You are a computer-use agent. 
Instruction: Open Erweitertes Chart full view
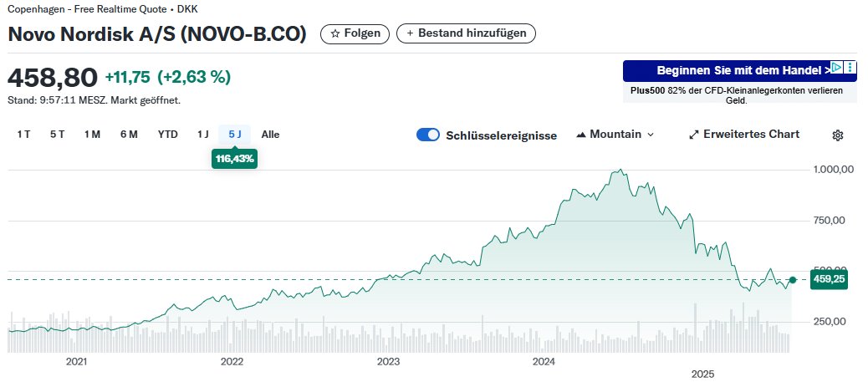click(x=744, y=135)
